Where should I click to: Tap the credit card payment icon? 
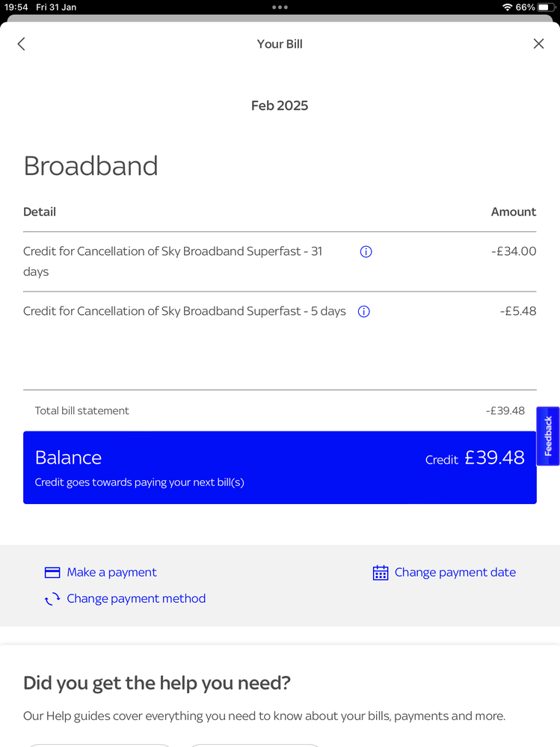(x=52, y=572)
